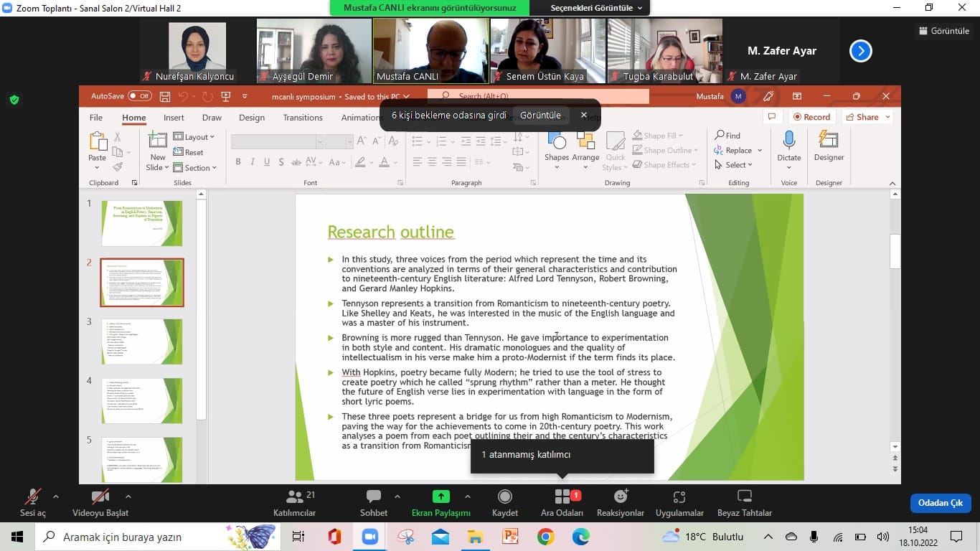Image resolution: width=980 pixels, height=551 pixels.
Task: Switch to the Transitions ribbon tab
Action: pos(303,118)
